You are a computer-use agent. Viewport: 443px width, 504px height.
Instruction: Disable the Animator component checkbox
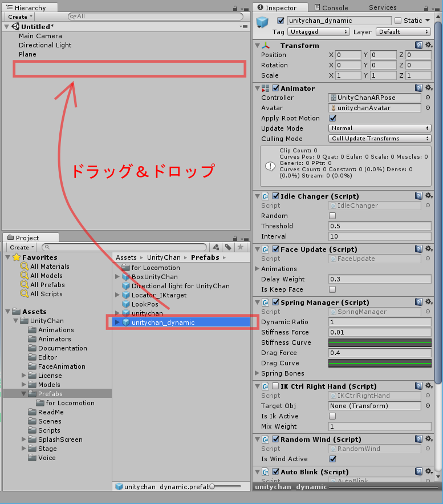point(276,88)
